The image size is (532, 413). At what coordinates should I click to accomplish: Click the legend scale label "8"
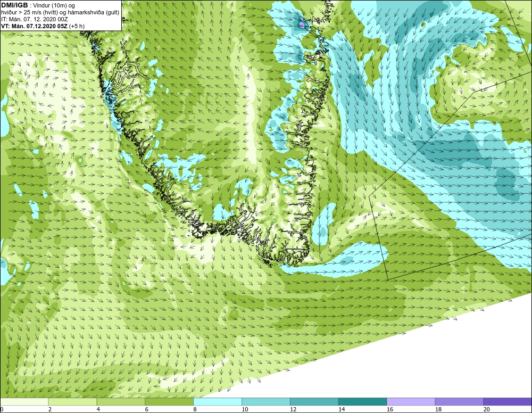tap(195, 410)
